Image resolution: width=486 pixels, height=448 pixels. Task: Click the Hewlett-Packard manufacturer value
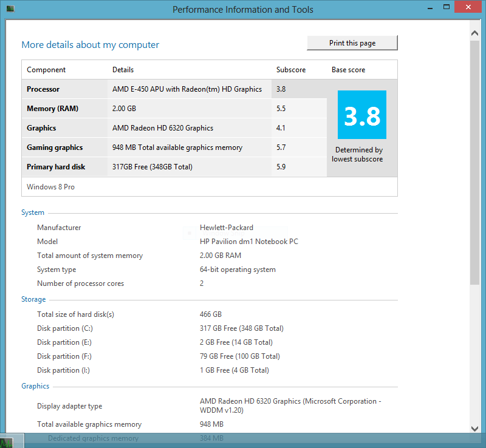[226, 228]
